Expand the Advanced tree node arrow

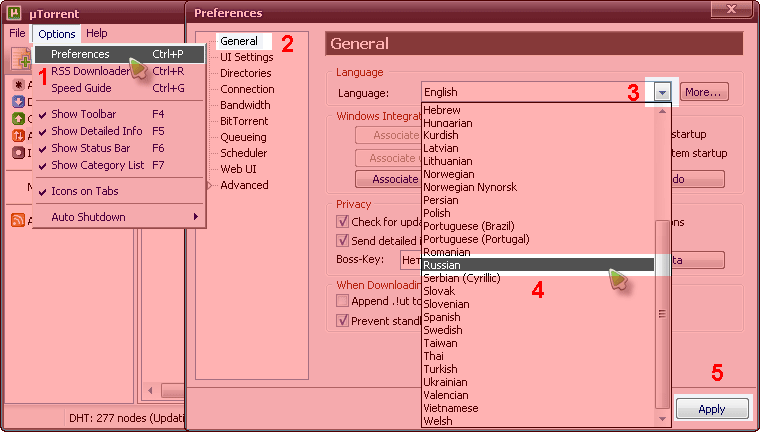pyautogui.click(x=209, y=185)
